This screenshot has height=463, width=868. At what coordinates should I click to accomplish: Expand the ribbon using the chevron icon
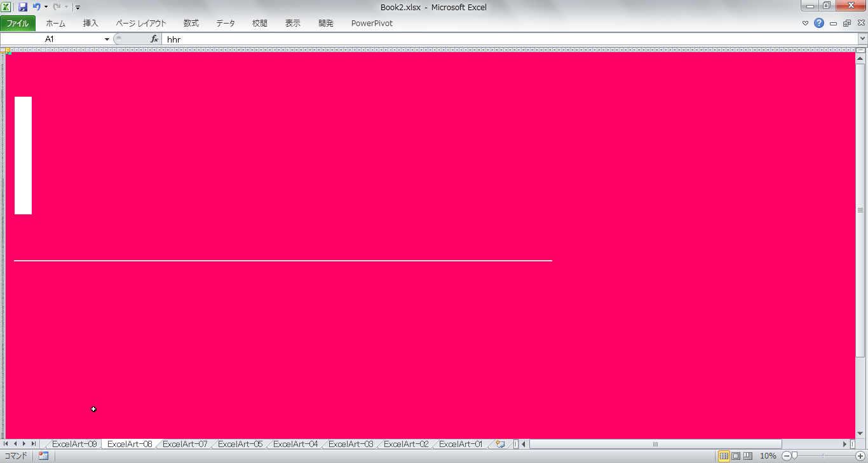coord(806,24)
